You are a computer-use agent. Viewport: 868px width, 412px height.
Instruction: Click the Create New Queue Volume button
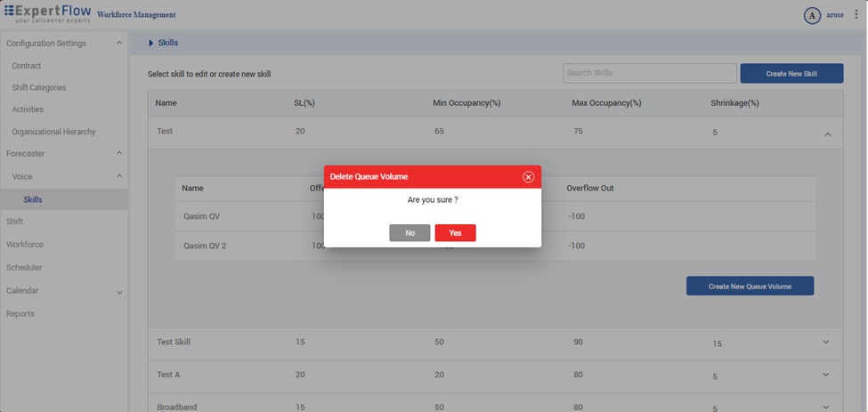(x=750, y=287)
